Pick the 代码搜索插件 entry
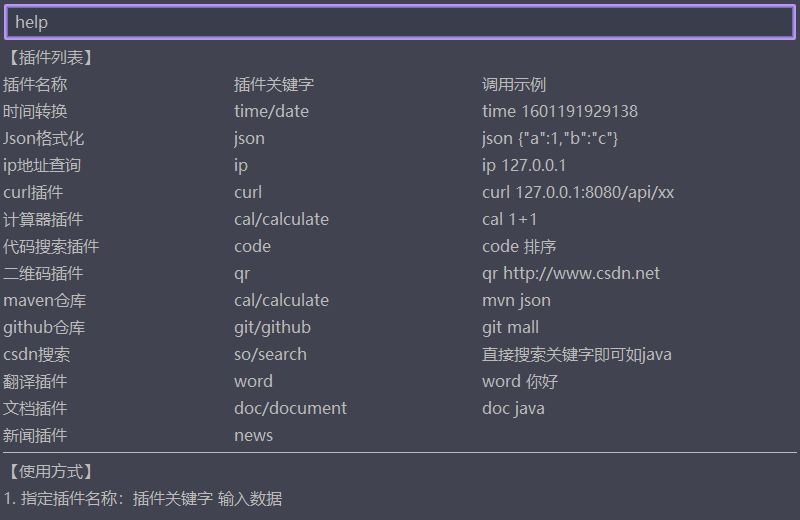Viewport: 800px width, 520px height. point(51,246)
